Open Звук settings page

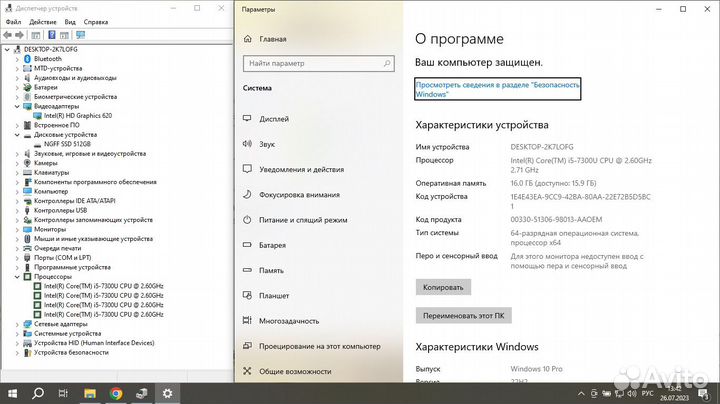[267, 144]
